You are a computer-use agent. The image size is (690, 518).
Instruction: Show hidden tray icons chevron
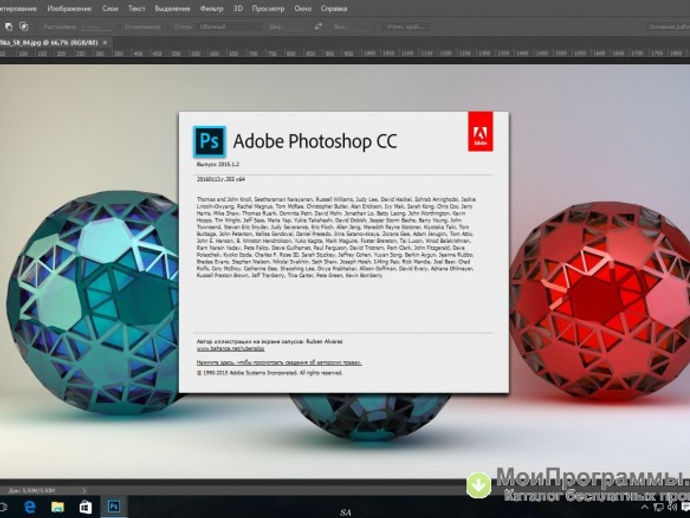644,508
